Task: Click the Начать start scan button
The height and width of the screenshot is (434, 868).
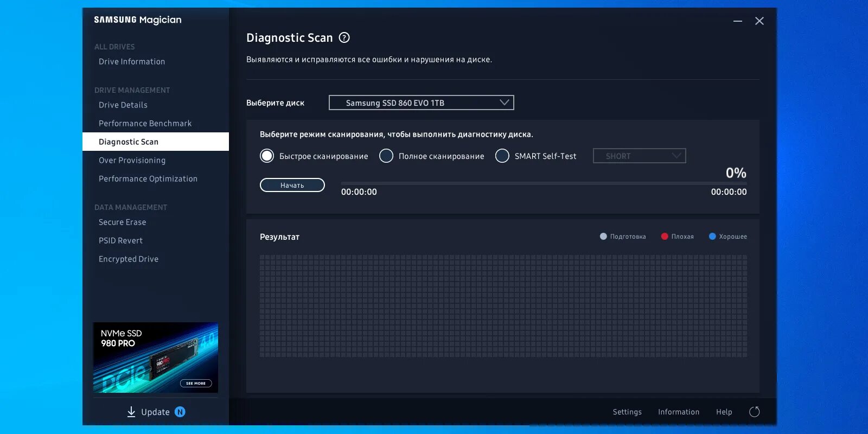Action: coord(292,185)
